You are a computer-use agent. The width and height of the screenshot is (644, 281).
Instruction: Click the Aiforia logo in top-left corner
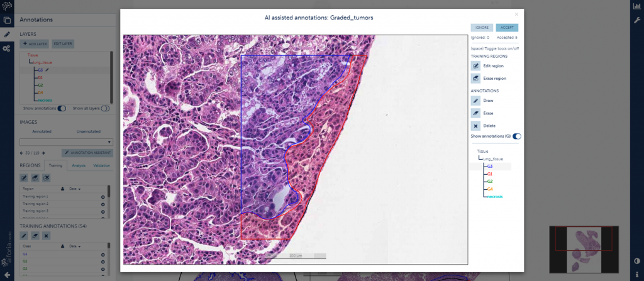point(7,6)
